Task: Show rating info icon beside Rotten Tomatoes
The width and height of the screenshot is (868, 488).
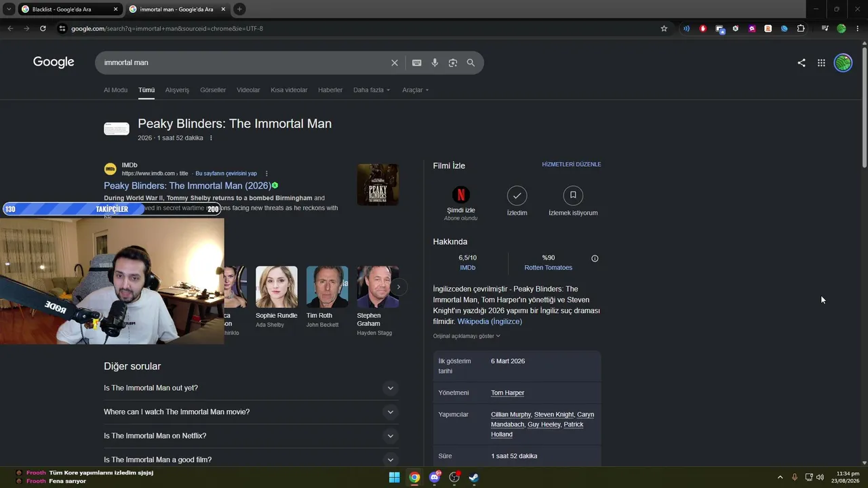Action: click(x=595, y=258)
